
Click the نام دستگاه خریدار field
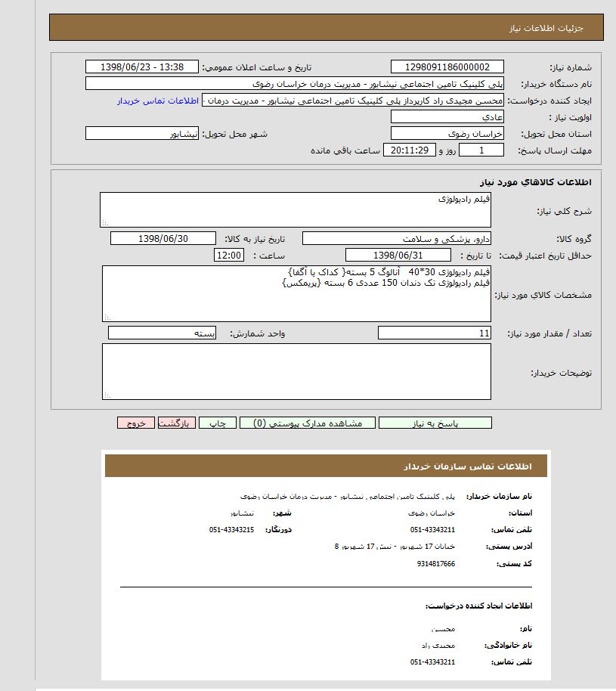(294, 84)
